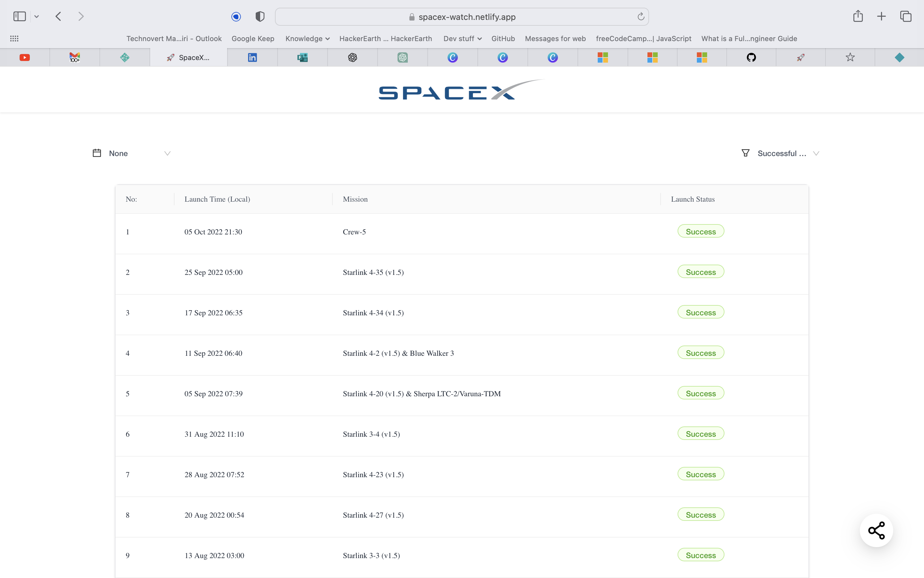Open the black ChatGPT tab
This screenshot has width=924, height=578.
(352, 57)
